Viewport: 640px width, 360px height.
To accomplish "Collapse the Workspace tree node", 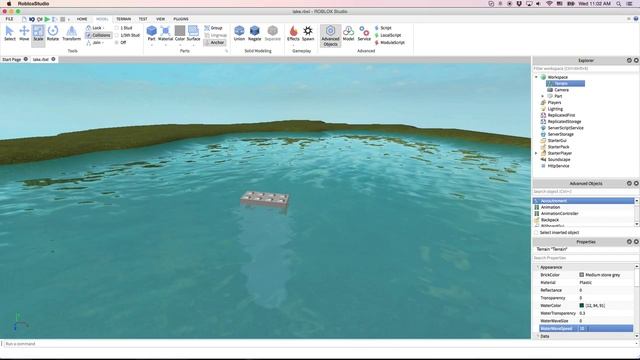I will pyautogui.click(x=536, y=77).
